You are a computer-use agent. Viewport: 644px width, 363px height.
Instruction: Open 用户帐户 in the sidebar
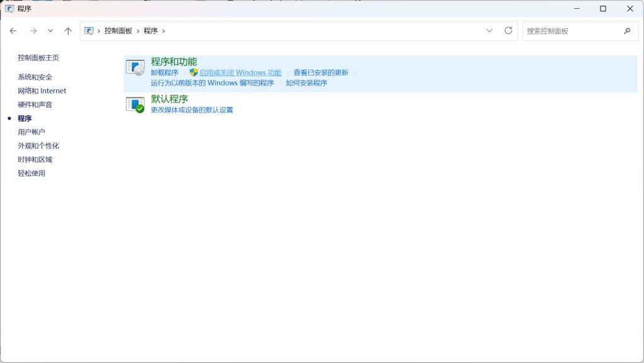point(31,132)
